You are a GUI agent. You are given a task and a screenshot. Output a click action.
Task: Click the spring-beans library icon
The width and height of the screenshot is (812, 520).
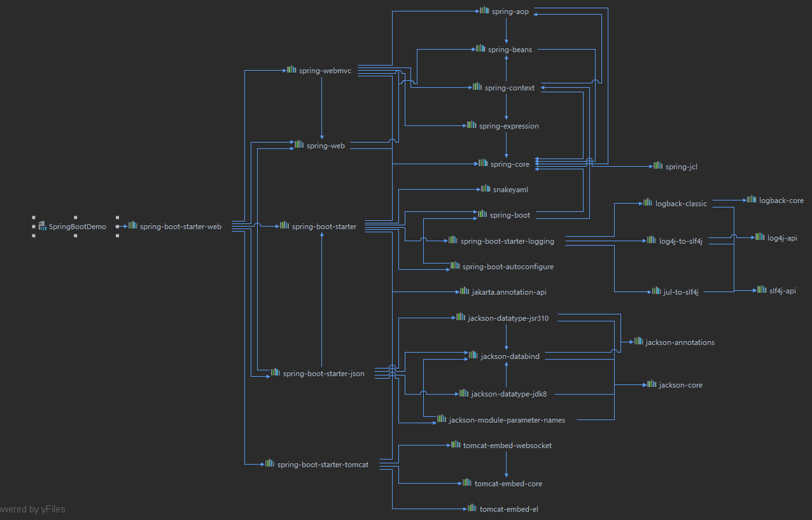coord(481,48)
